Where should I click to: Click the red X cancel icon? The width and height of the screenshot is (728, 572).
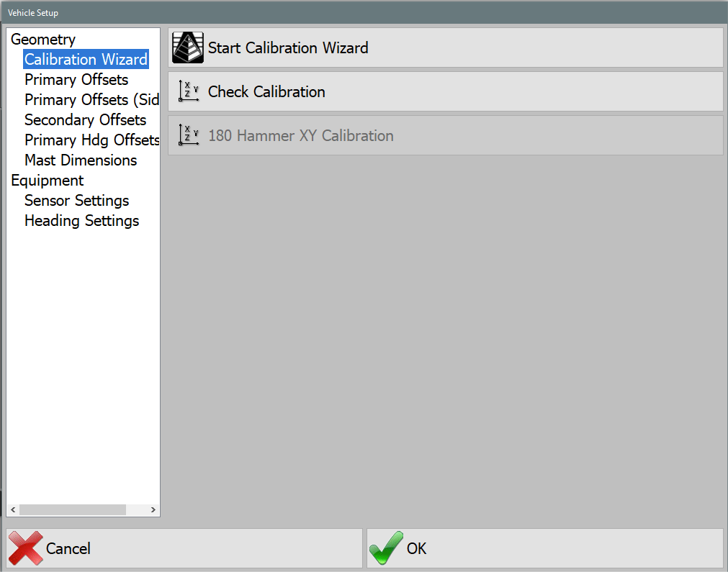point(27,548)
